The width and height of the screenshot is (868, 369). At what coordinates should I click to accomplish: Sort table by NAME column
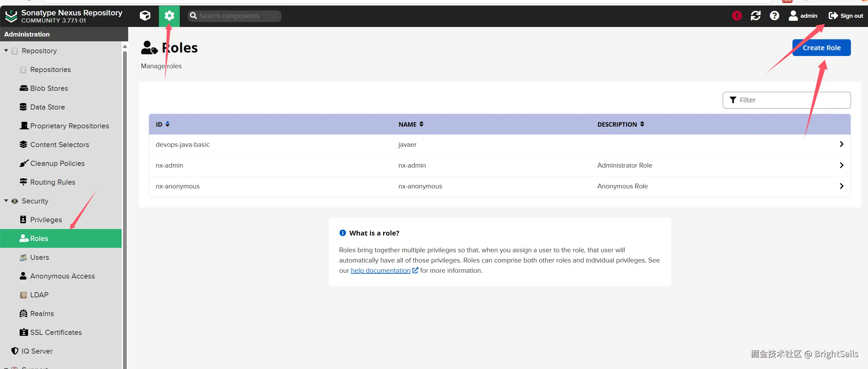pos(411,124)
